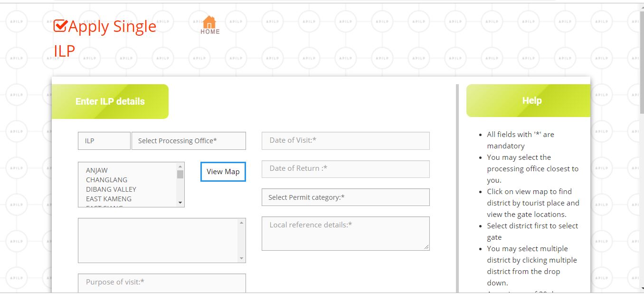
Task: Click the Enter ILP details header
Action: click(x=110, y=101)
